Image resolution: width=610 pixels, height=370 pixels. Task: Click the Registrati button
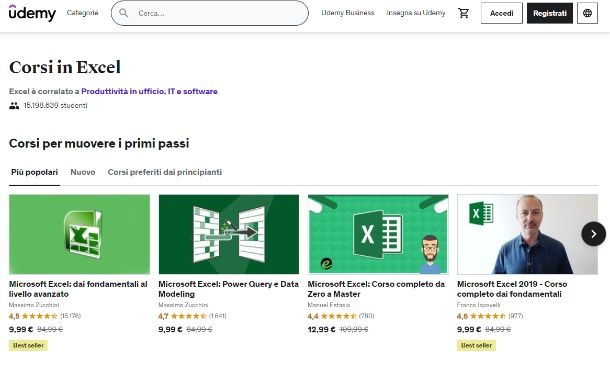click(x=550, y=13)
